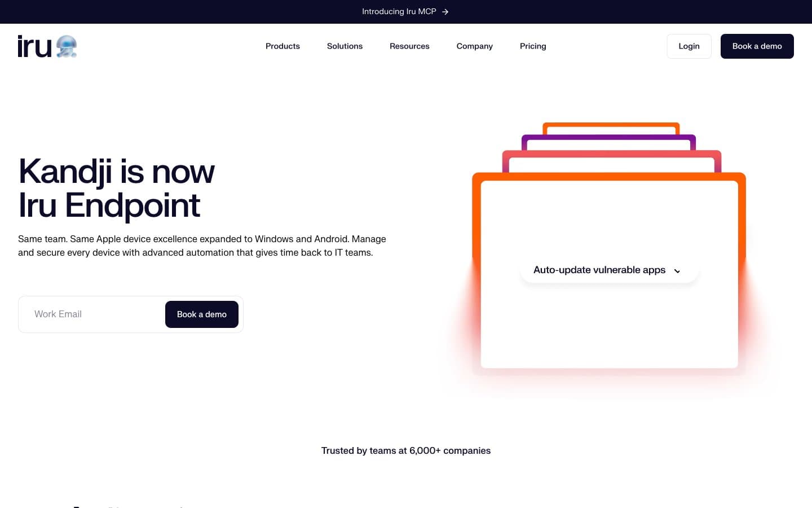Click the Login button
The image size is (812, 508).
(x=689, y=46)
